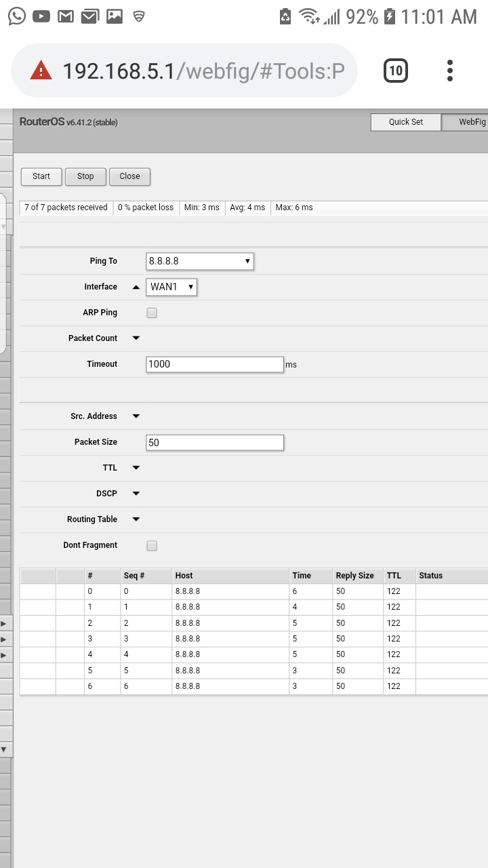Open the gallery image notification icon

pos(115,16)
